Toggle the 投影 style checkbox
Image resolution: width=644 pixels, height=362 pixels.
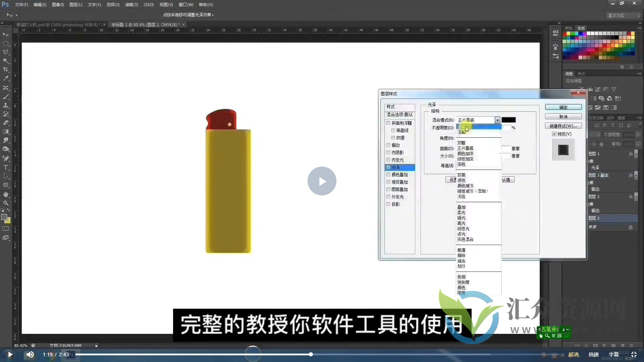point(388,204)
